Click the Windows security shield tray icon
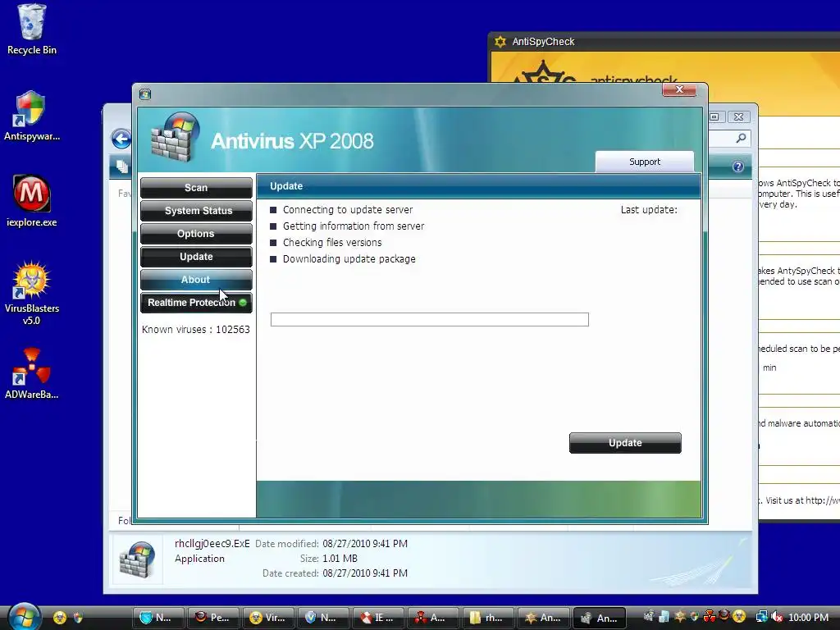 point(695,617)
